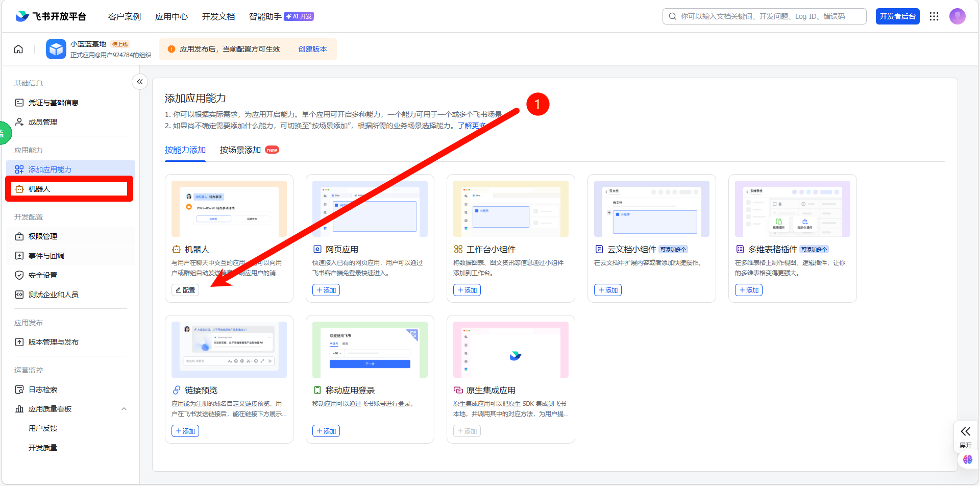The image size is (980, 486).
Task: Click the blue cube app icon
Action: 56,49
